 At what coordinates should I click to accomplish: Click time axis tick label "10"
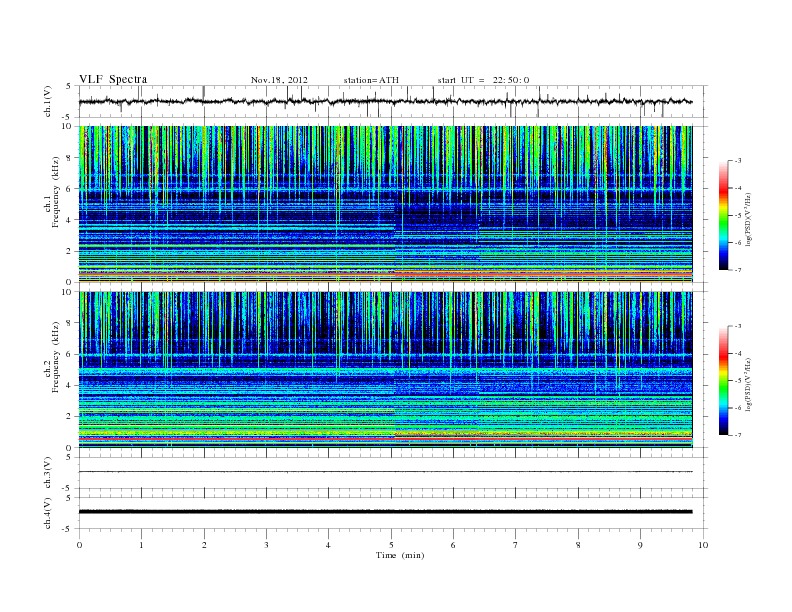(703, 545)
